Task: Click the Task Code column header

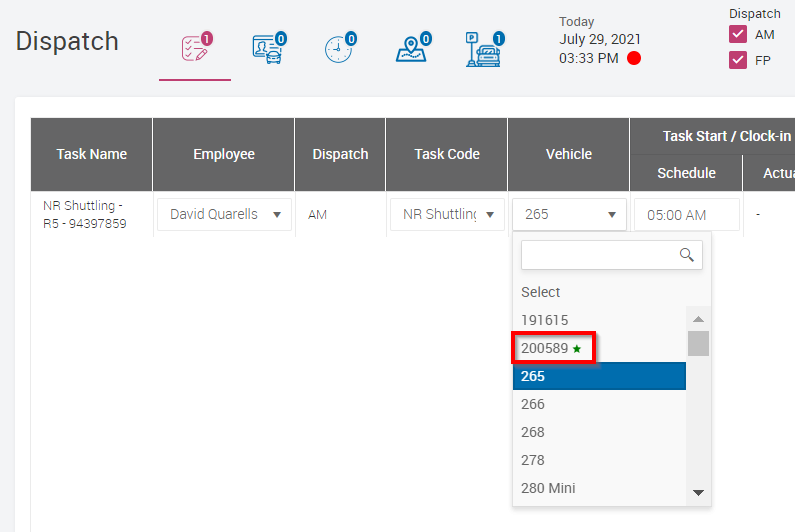Action: pos(447,154)
